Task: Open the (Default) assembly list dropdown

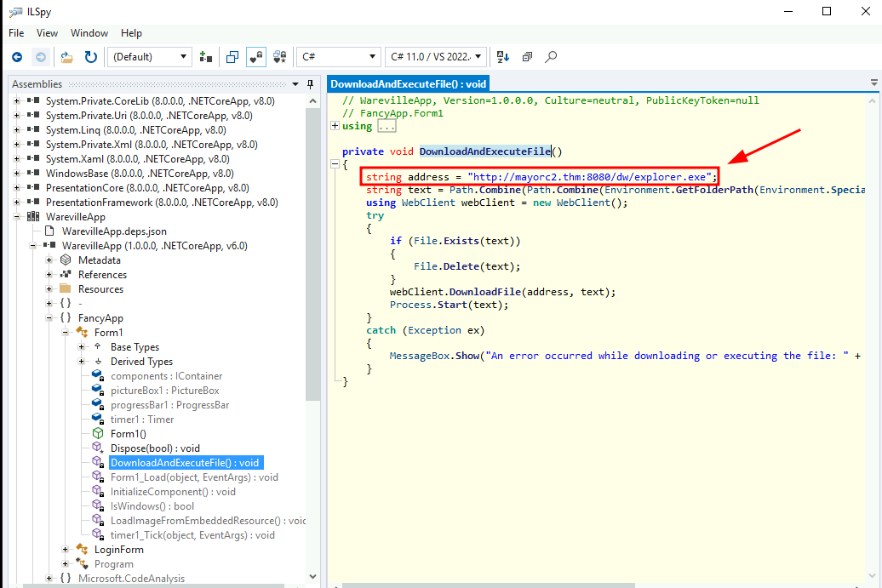Action: 150,57
